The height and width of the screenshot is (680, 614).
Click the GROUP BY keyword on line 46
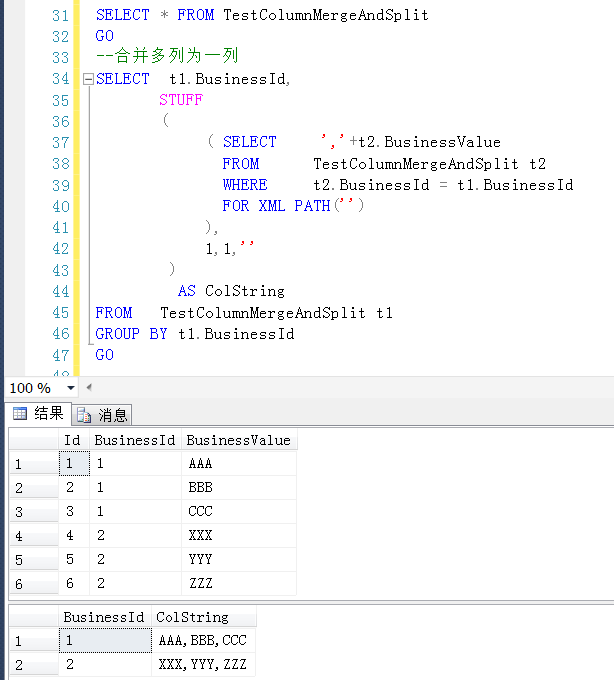(131, 333)
